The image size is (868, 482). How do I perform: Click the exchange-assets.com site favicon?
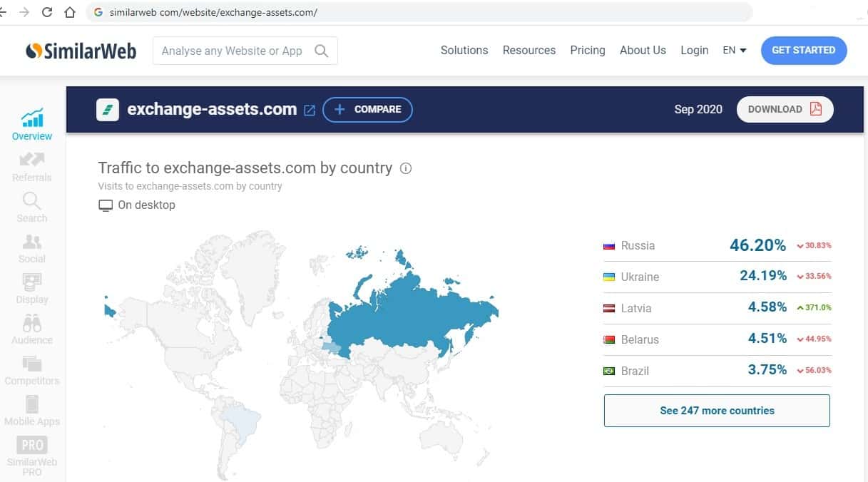(x=108, y=110)
